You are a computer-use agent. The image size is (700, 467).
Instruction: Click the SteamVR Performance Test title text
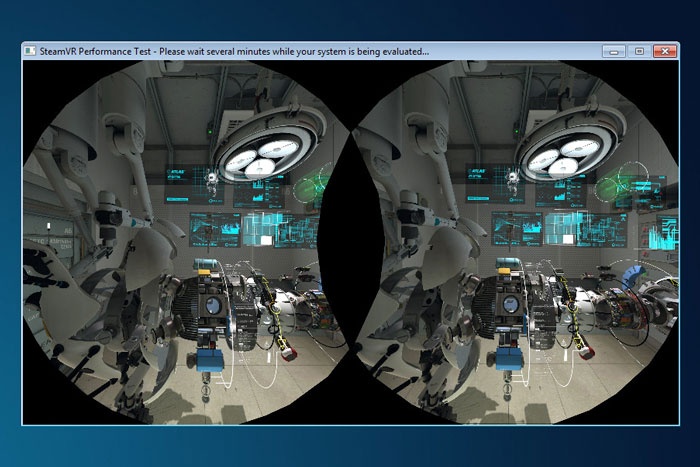234,51
